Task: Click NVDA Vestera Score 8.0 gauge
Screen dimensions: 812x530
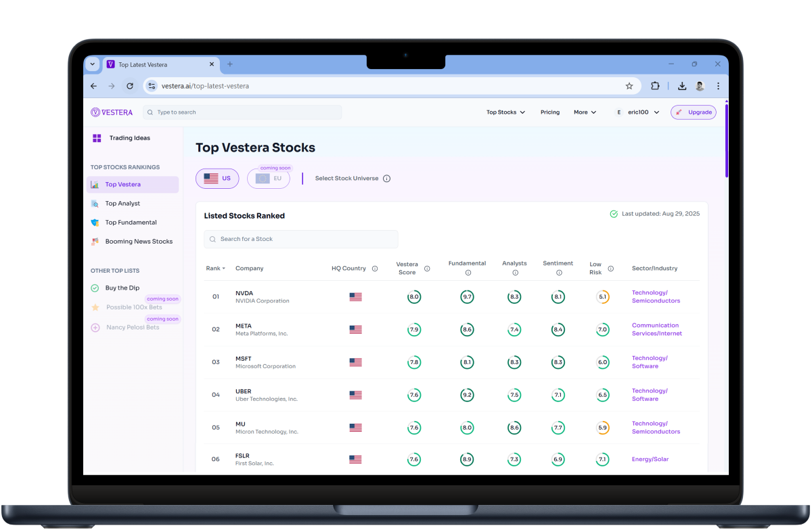Action: (414, 297)
